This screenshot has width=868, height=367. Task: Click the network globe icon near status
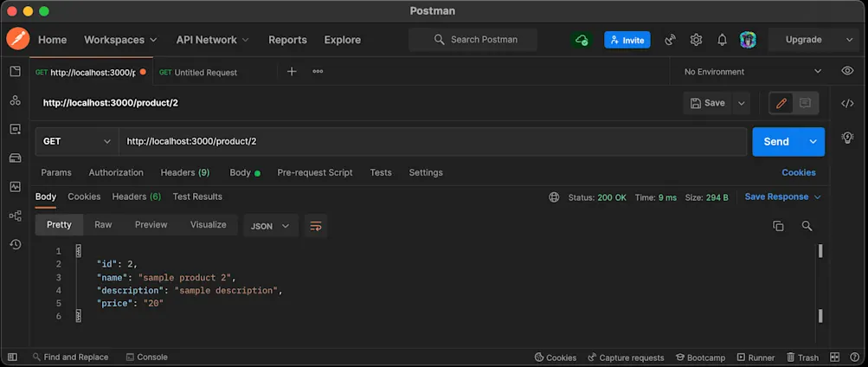[x=554, y=197]
